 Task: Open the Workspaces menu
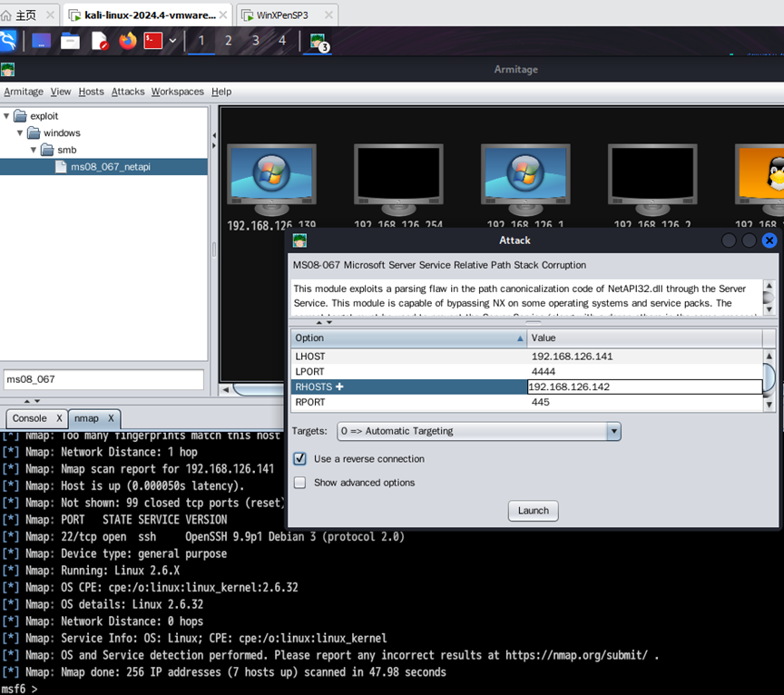coord(178,92)
